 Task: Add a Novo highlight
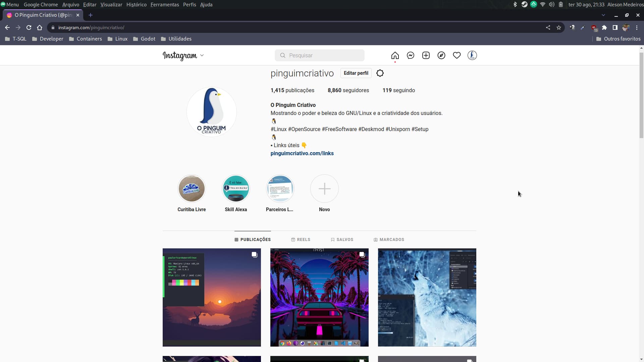[324, 188]
